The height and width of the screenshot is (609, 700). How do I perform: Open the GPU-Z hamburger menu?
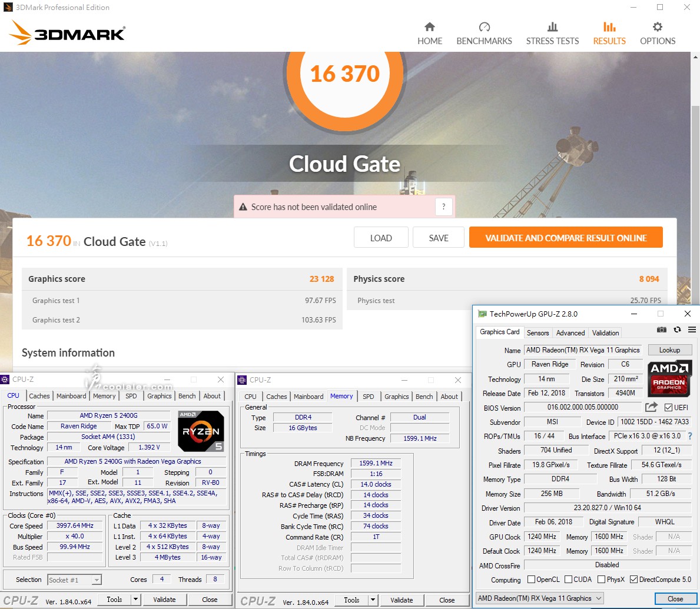pyautogui.click(x=692, y=330)
